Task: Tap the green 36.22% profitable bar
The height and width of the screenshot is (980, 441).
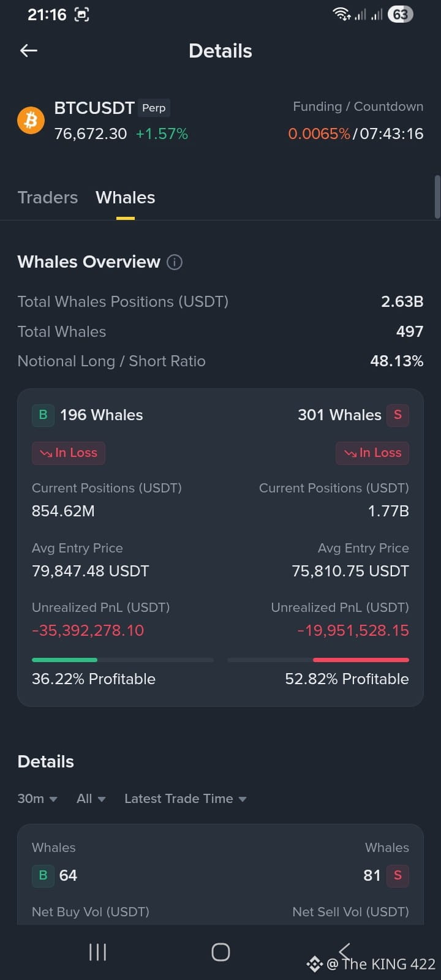Action: (64, 660)
